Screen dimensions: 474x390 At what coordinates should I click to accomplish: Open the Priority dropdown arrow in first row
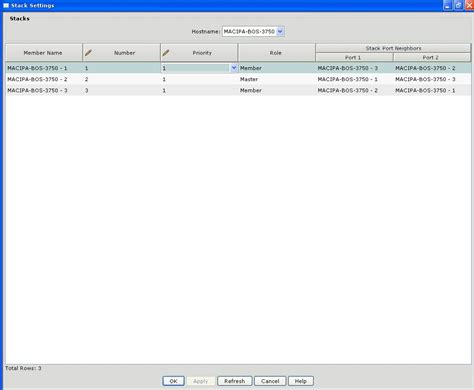point(234,68)
